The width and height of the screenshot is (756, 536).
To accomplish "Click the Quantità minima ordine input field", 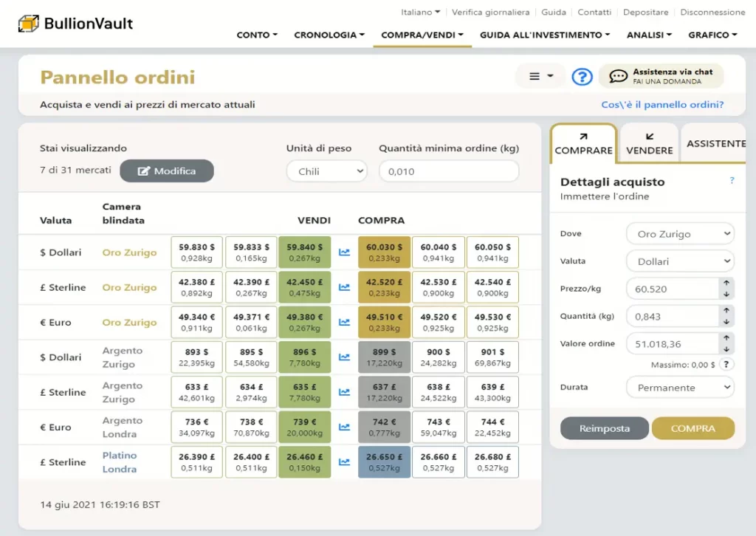I will coord(448,171).
